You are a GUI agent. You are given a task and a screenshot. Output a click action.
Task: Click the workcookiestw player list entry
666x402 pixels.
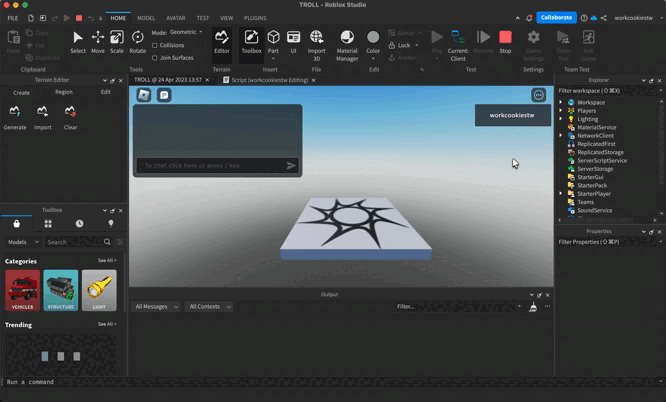(x=513, y=115)
